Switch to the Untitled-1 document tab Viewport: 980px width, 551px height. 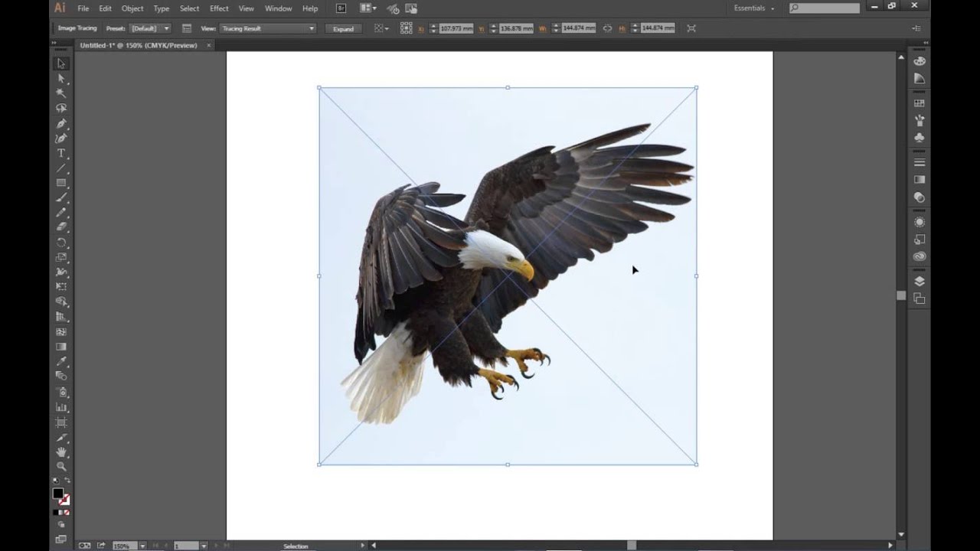coord(139,45)
